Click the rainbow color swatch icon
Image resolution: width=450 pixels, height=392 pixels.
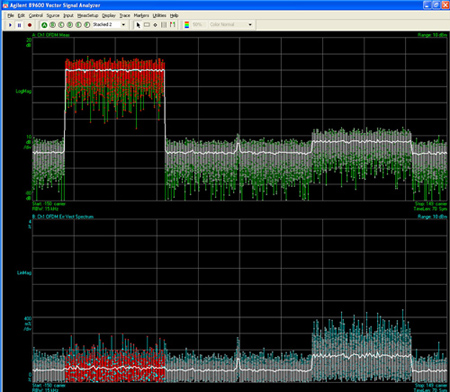click(187, 25)
